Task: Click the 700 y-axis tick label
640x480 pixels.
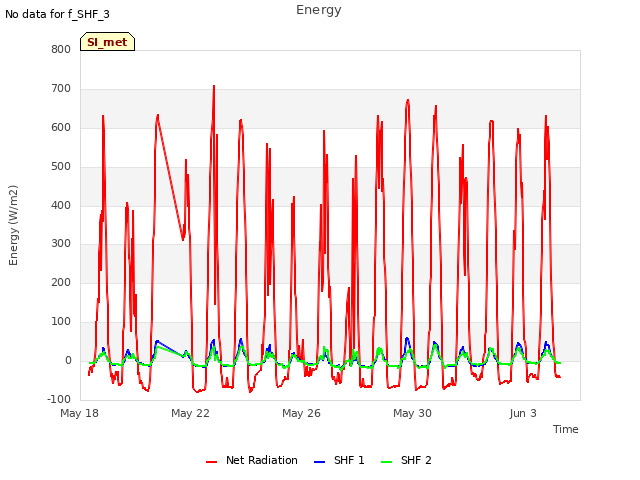Action: point(61,89)
